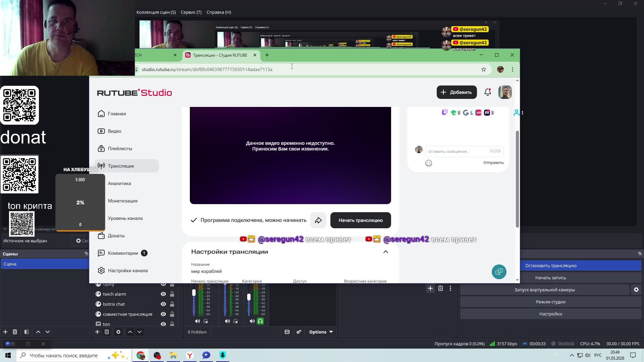This screenshot has height=362, width=644.
Task: Click the share arrow icon beside Начать трансляцию
Action: pyautogui.click(x=318, y=220)
